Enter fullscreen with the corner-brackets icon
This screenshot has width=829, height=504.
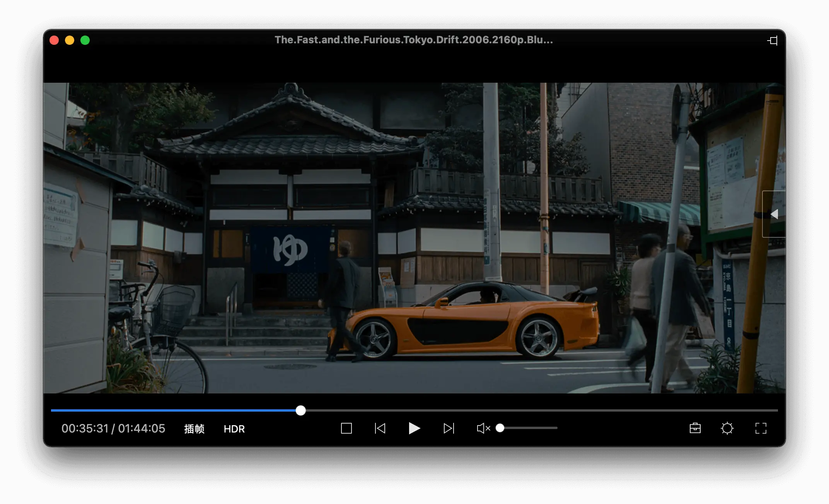[761, 428]
